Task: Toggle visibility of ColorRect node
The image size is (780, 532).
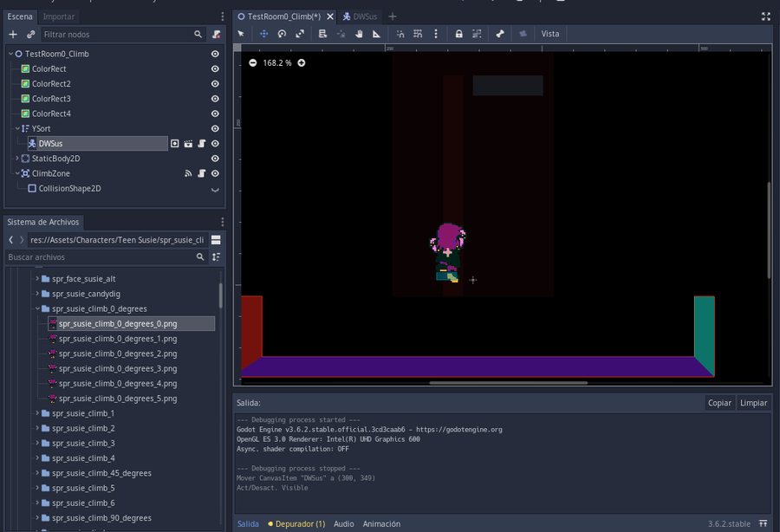Action: click(x=215, y=68)
